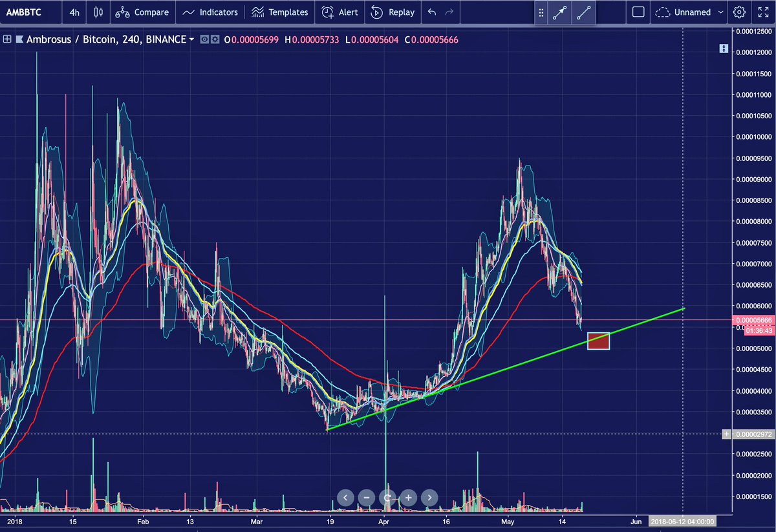Start bar Replay mode
The image size is (776, 532).
click(x=393, y=12)
